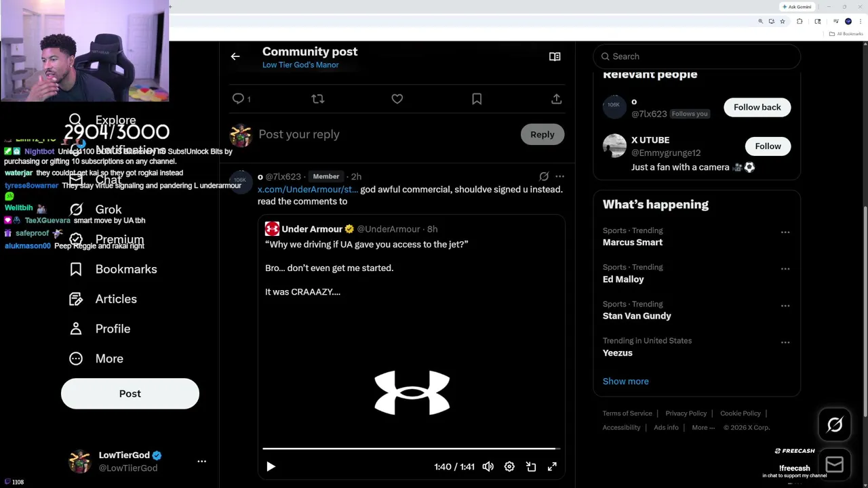
Task: Open Grok in the sidebar
Action: click(x=108, y=209)
